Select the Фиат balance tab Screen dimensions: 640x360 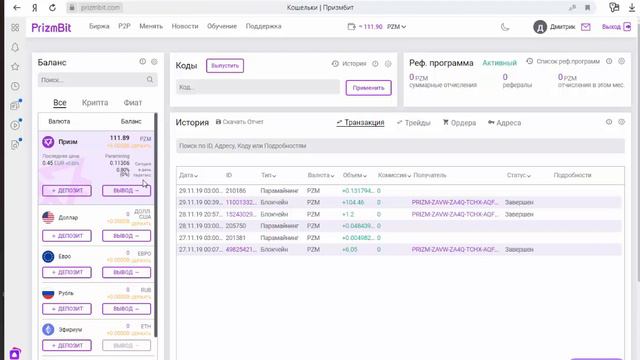[x=133, y=103]
